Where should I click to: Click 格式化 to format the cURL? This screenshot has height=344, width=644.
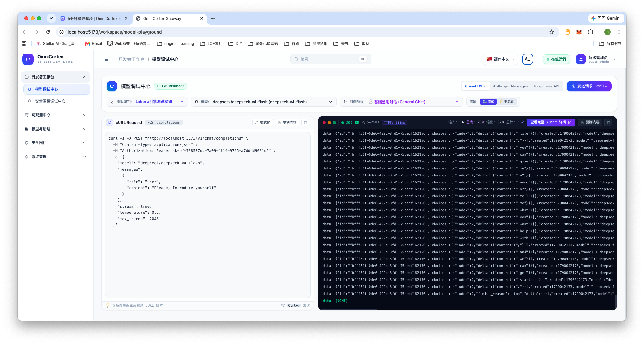tap(263, 123)
